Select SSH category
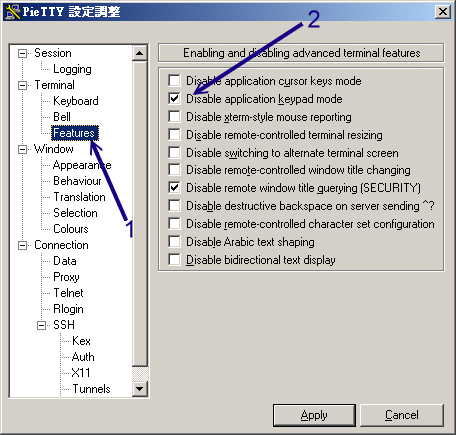Screen dimensions: 456x435 click(64, 325)
